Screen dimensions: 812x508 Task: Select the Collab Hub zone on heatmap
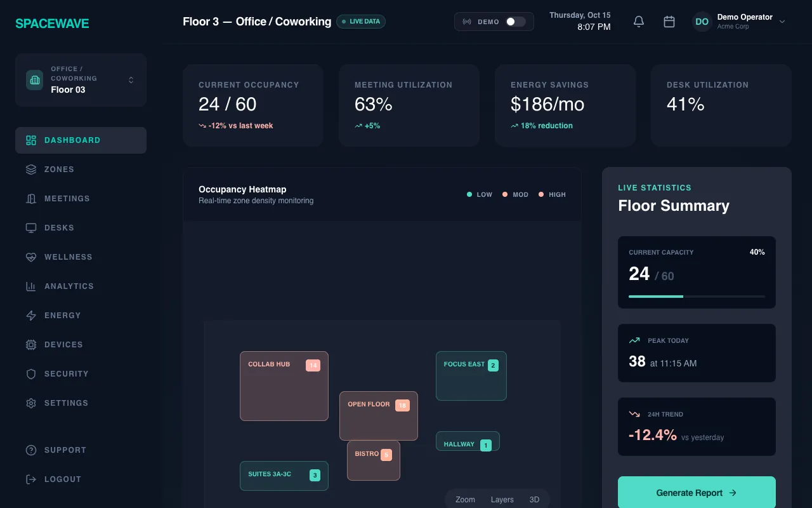tap(284, 386)
